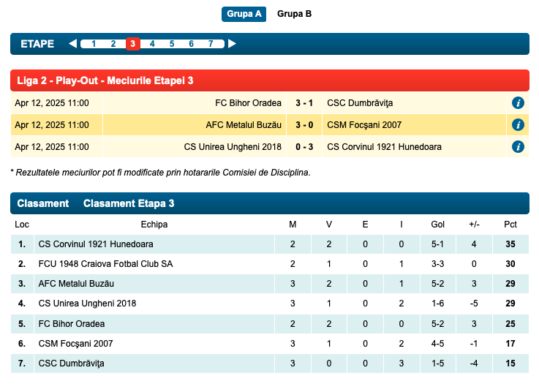
Task: Click the 3 - 1 score
Action: tap(304, 103)
